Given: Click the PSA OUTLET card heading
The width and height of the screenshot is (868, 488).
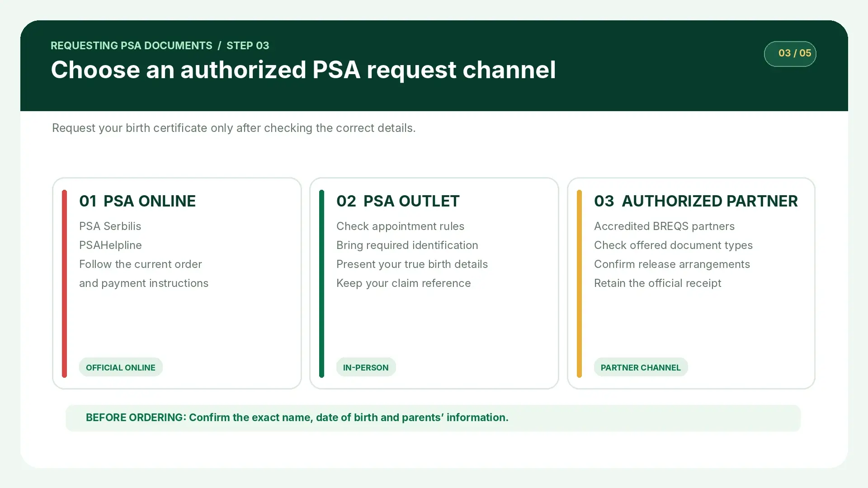Looking at the screenshot, I should 398,201.
